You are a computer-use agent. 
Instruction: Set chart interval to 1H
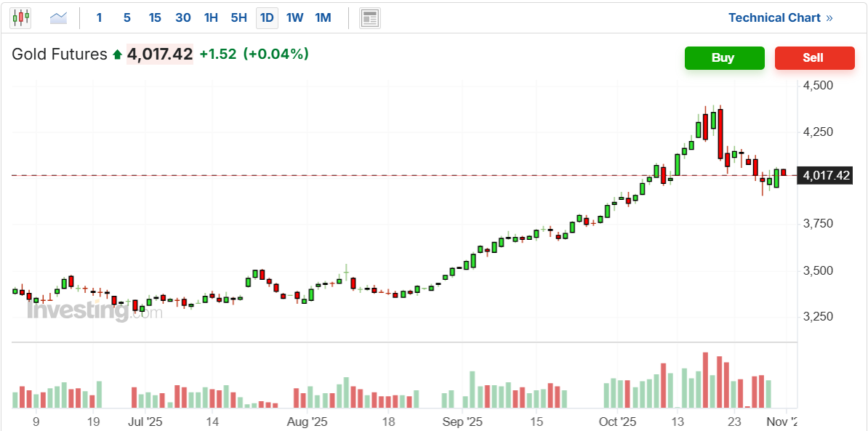(211, 17)
